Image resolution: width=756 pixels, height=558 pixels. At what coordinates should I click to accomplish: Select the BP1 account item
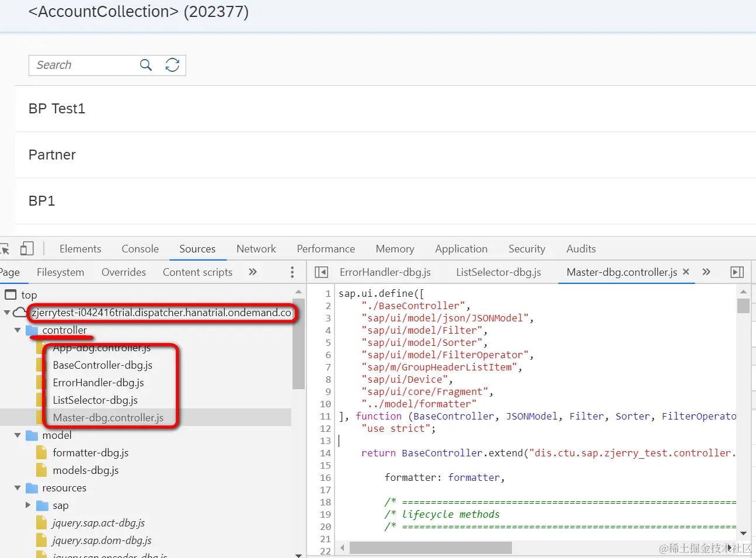(x=385, y=201)
